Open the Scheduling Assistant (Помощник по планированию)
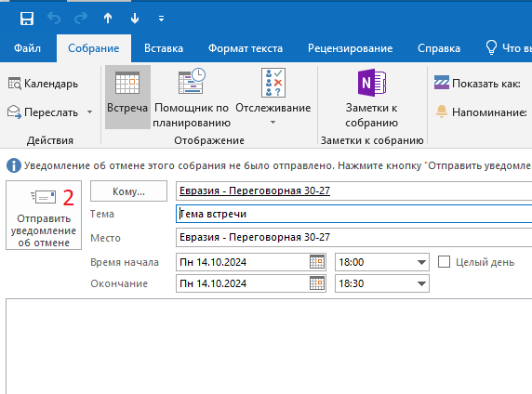532x394 pixels. pyautogui.click(x=192, y=98)
